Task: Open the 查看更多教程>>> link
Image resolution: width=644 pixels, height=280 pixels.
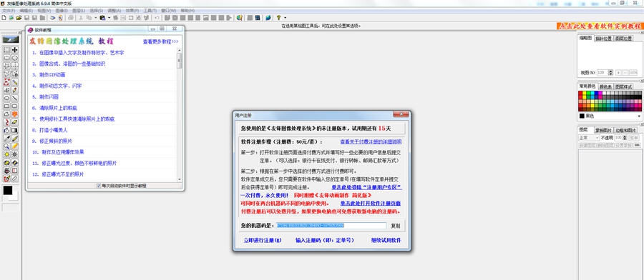Action: (160, 42)
